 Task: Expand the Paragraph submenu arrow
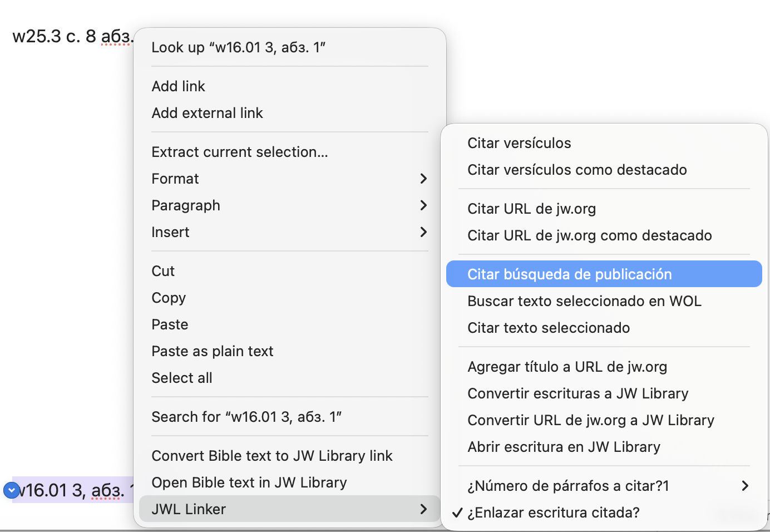tap(423, 205)
